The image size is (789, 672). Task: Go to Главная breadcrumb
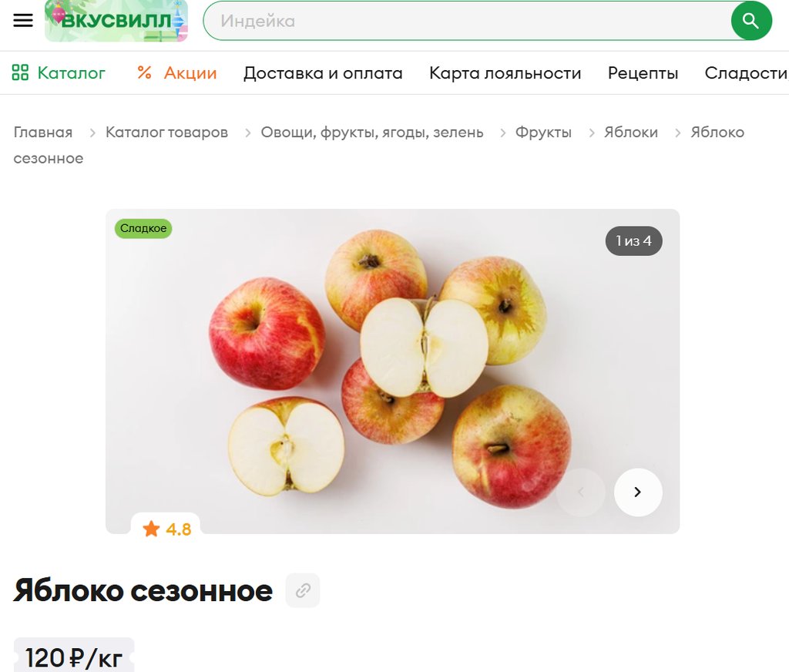[43, 132]
